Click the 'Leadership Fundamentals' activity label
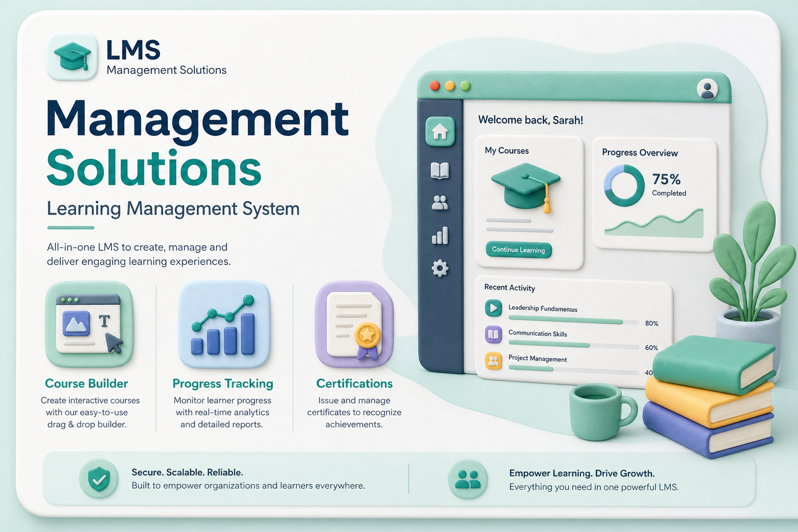 [x=543, y=308]
